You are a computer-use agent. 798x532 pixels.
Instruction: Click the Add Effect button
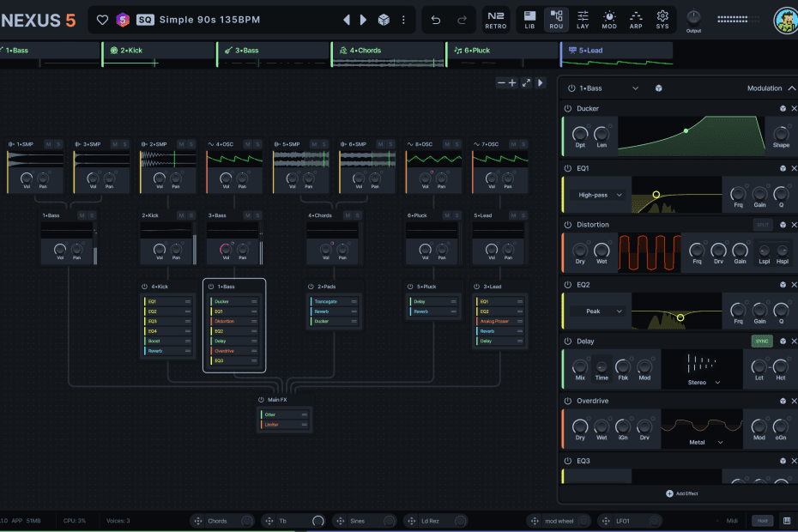coord(681,493)
